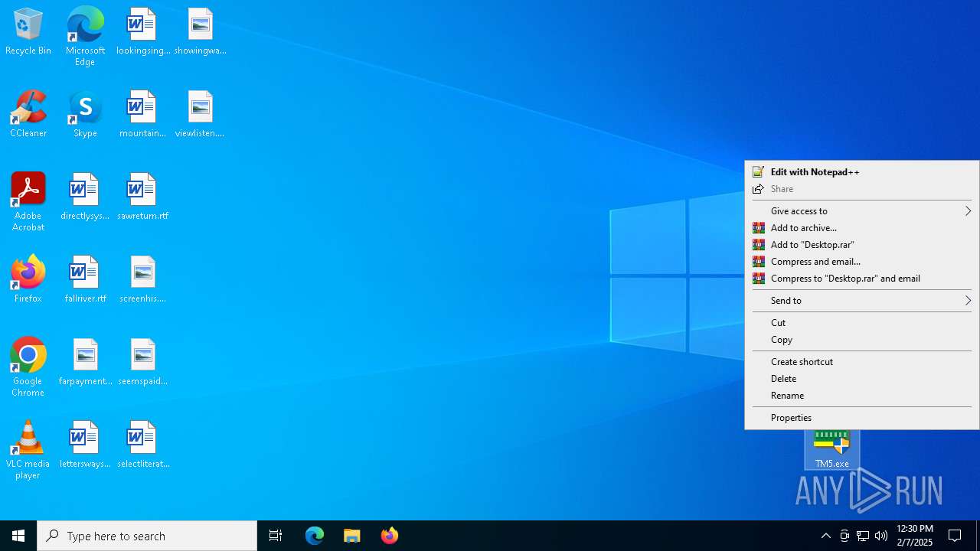Select the lettersways Word document icon
Image resolution: width=980 pixels, height=551 pixels.
point(85,445)
